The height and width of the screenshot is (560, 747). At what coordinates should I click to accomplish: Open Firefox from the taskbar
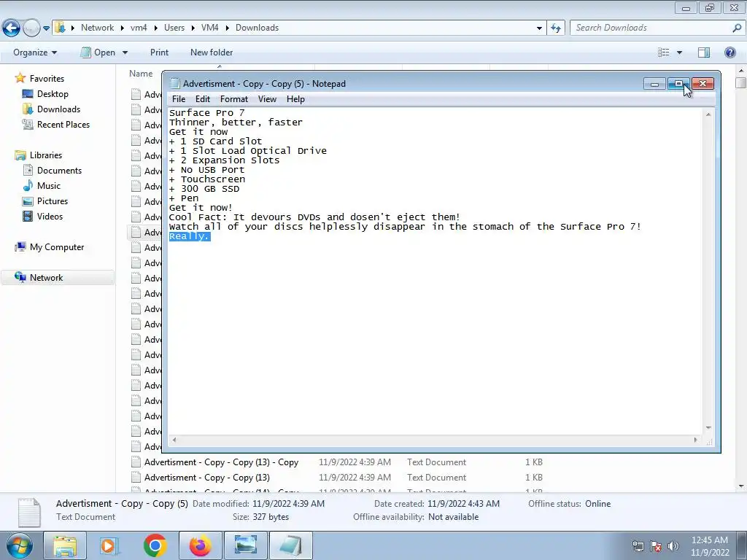[x=200, y=545]
